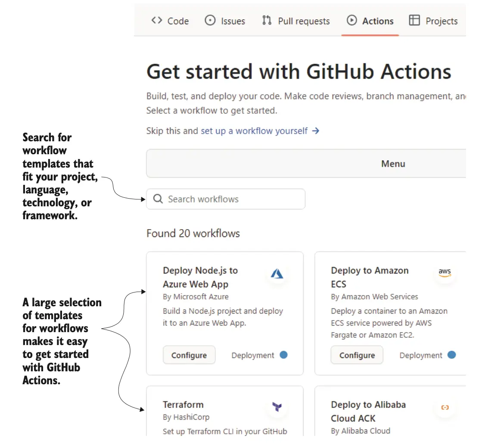Click the magnifier icon in search box
Image resolution: width=491 pixels, height=448 pixels.
click(158, 199)
